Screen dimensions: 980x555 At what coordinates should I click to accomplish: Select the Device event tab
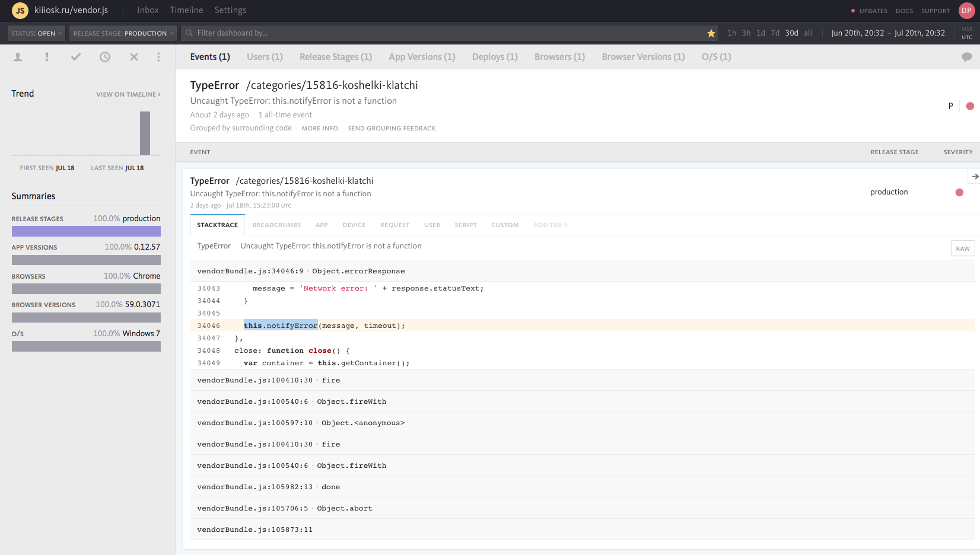(354, 225)
